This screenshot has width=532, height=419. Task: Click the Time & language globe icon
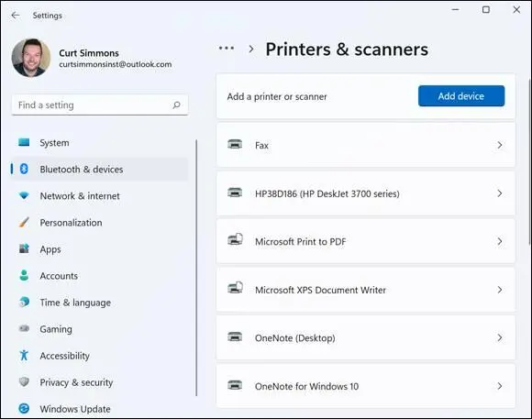(x=24, y=302)
